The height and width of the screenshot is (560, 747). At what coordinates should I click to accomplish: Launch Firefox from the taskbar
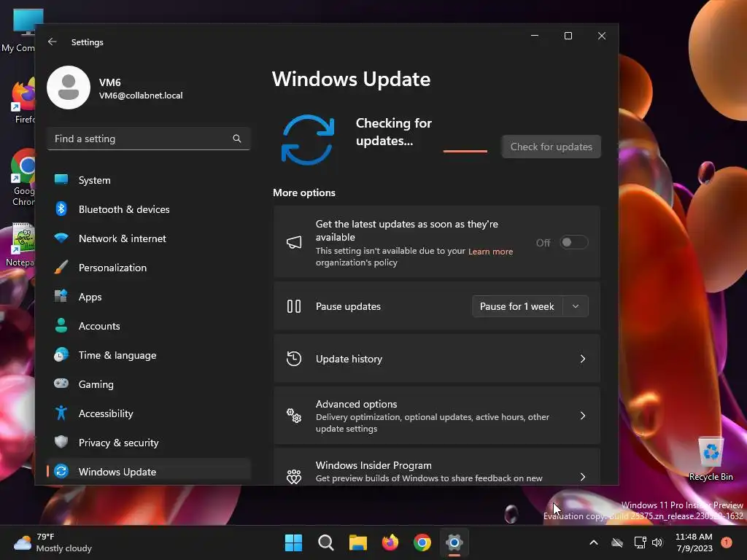pyautogui.click(x=390, y=542)
